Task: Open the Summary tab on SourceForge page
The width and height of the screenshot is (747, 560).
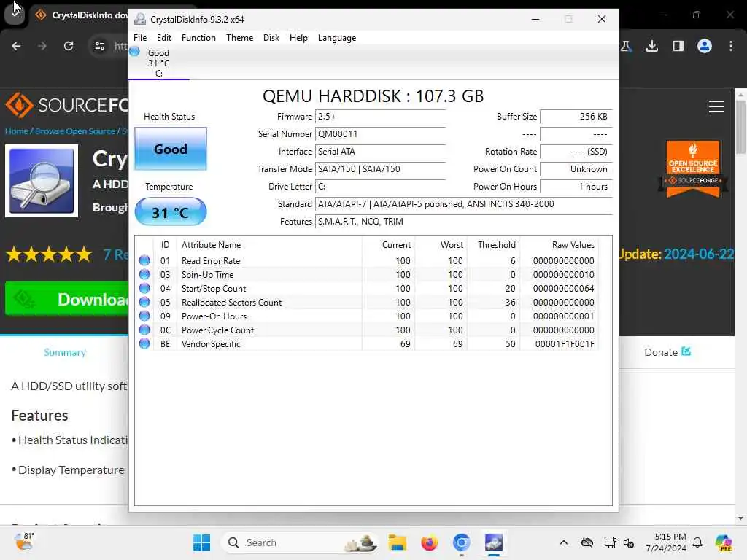Action: click(x=65, y=352)
